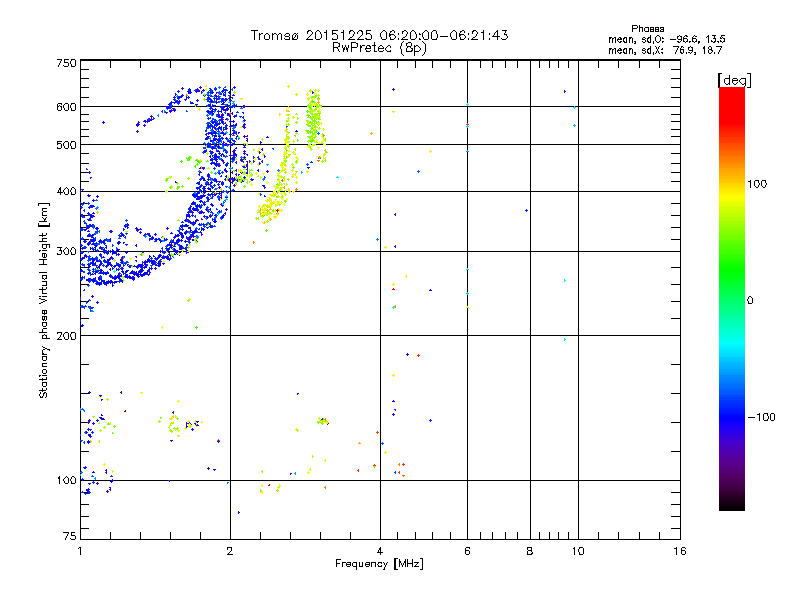Click the x-axis '4' tick label

(380, 551)
